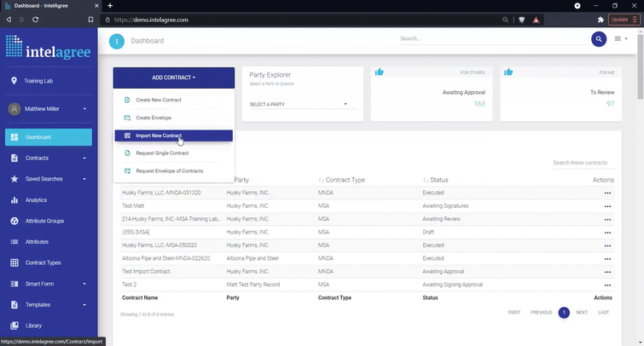Choose Create New Contract from the menu
The image size is (644, 346).
pyautogui.click(x=174, y=100)
